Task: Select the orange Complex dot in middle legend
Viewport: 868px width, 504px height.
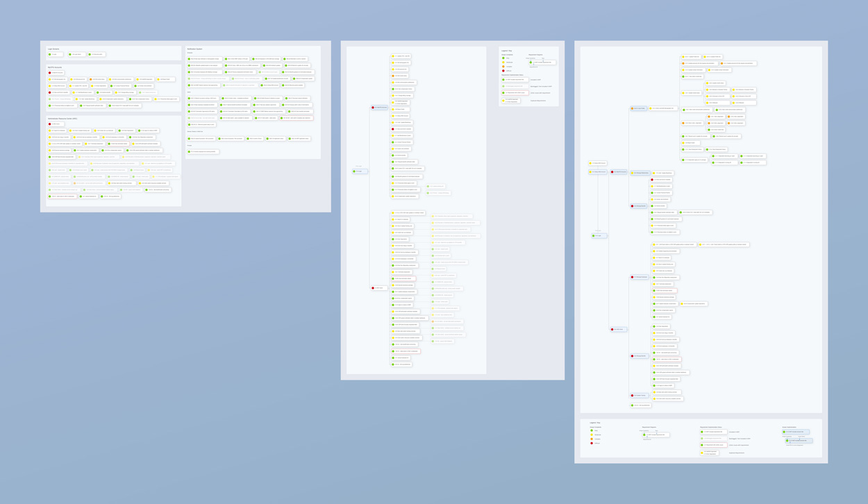Action: tap(503, 67)
